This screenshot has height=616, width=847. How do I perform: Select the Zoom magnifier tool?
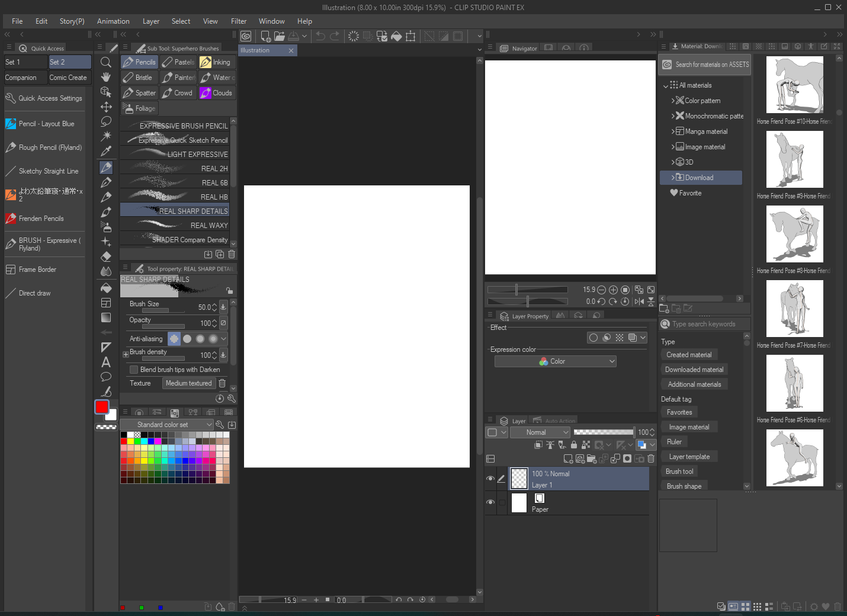(x=106, y=62)
